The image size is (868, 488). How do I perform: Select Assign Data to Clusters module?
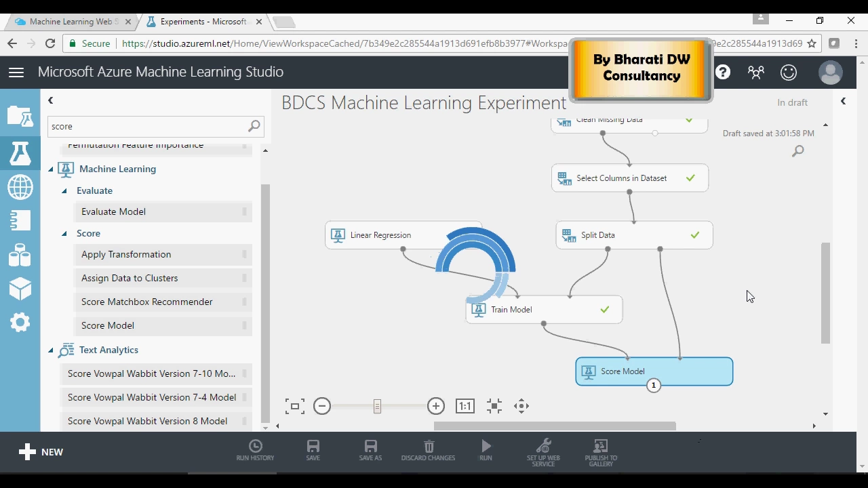click(x=163, y=278)
